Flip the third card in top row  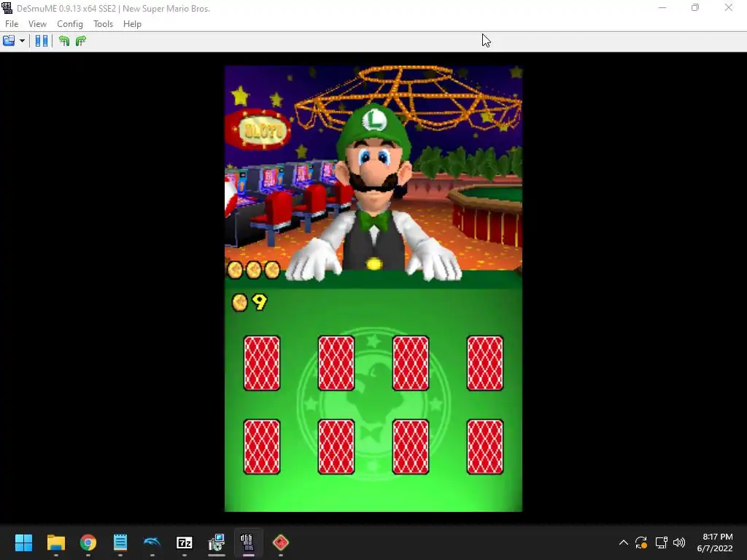click(x=411, y=363)
